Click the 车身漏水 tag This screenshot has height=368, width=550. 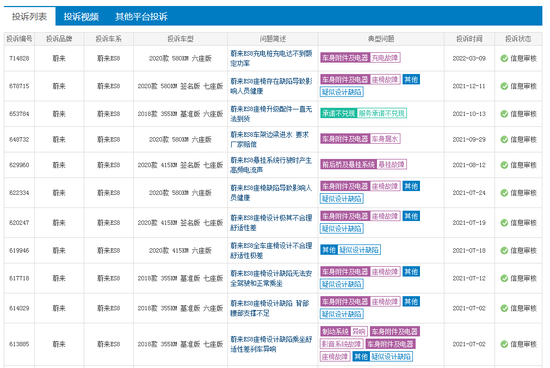pyautogui.click(x=385, y=139)
